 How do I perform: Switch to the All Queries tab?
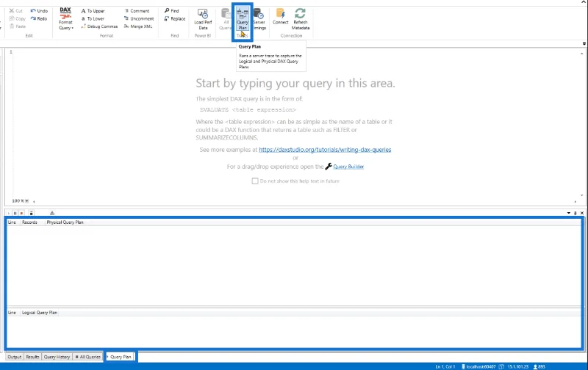(88, 357)
